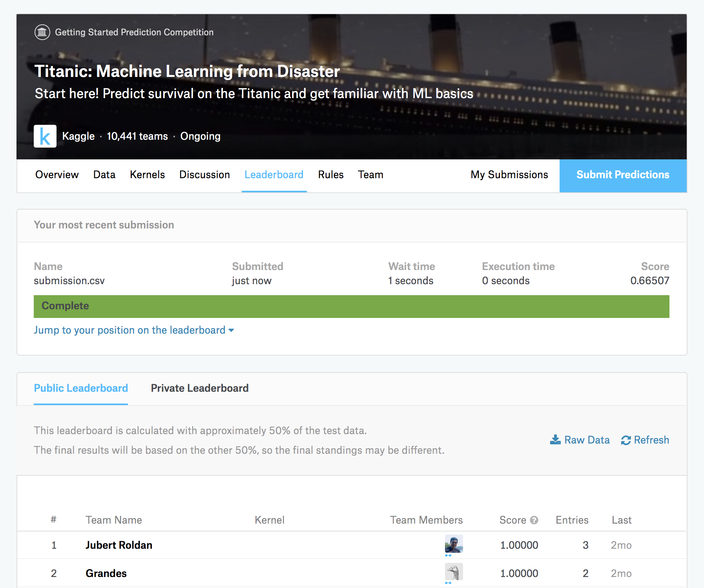Viewport: 704px width, 588px height.
Task: Click Jubert Roldan's last submission '2mo'
Action: point(621,545)
